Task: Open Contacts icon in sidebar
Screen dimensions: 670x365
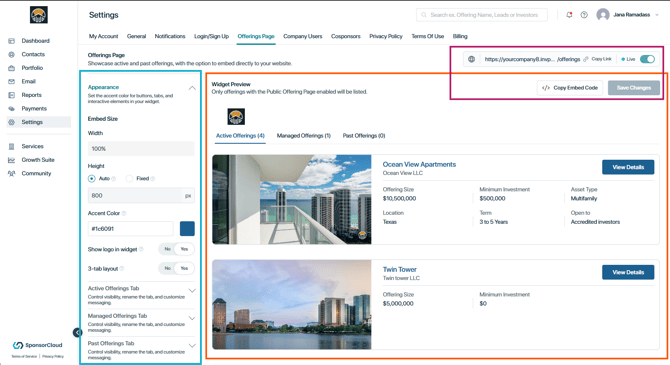Action: pos(12,55)
